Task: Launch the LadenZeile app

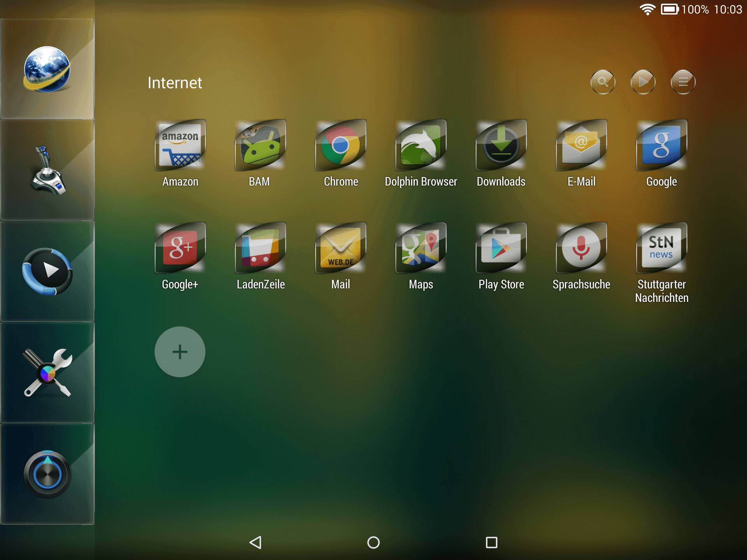Action: pos(260,248)
